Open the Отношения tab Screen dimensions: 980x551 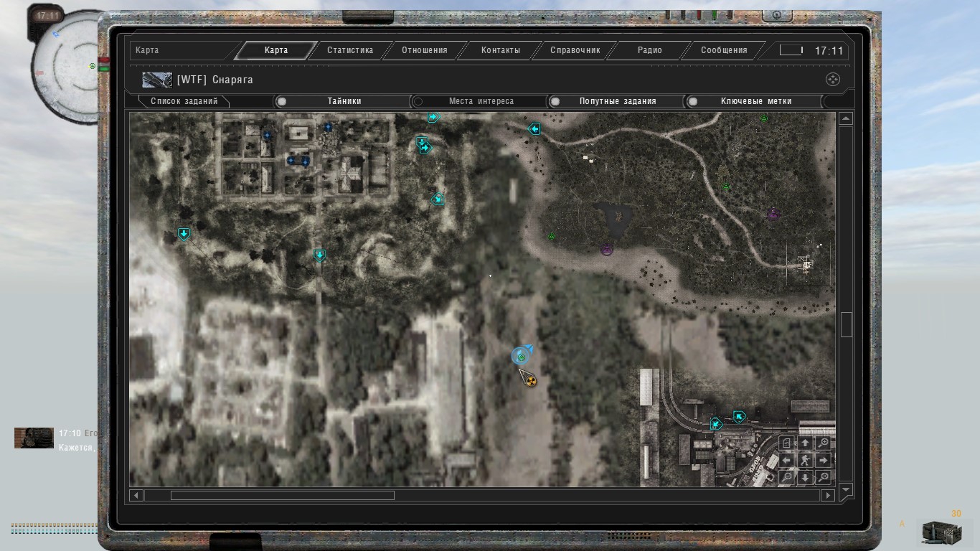[425, 50]
